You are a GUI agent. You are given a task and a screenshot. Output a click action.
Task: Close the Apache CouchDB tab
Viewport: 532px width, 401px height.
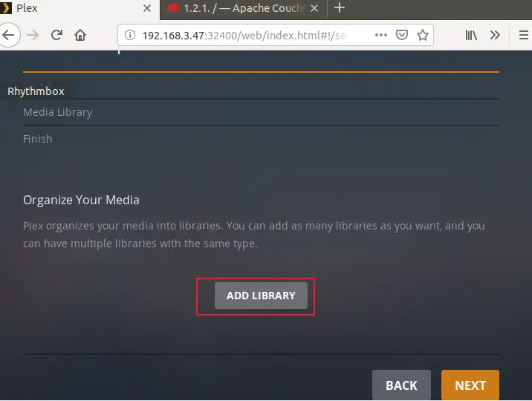(314, 8)
